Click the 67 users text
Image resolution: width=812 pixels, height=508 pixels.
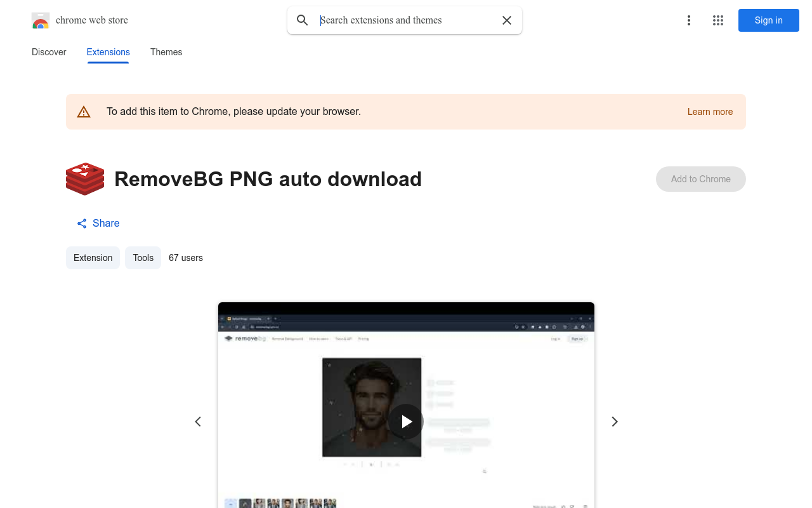click(186, 258)
